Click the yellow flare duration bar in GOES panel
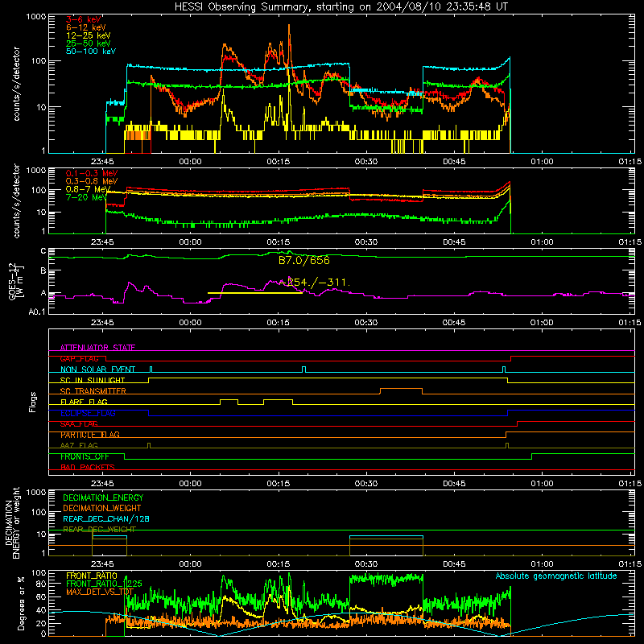Image resolution: width=644 pixels, height=644 pixels. 255,293
